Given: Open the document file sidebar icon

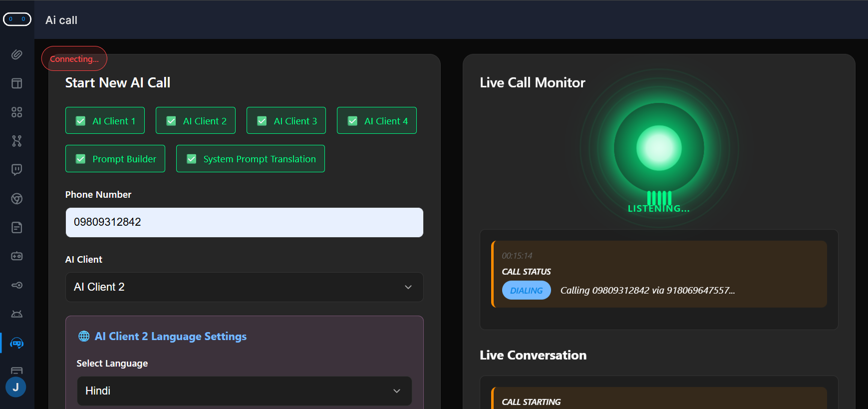Looking at the screenshot, I should point(17,228).
